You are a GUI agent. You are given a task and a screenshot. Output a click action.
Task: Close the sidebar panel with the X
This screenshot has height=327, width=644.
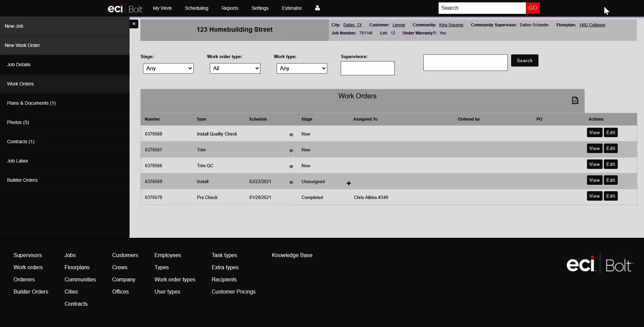pos(134,23)
